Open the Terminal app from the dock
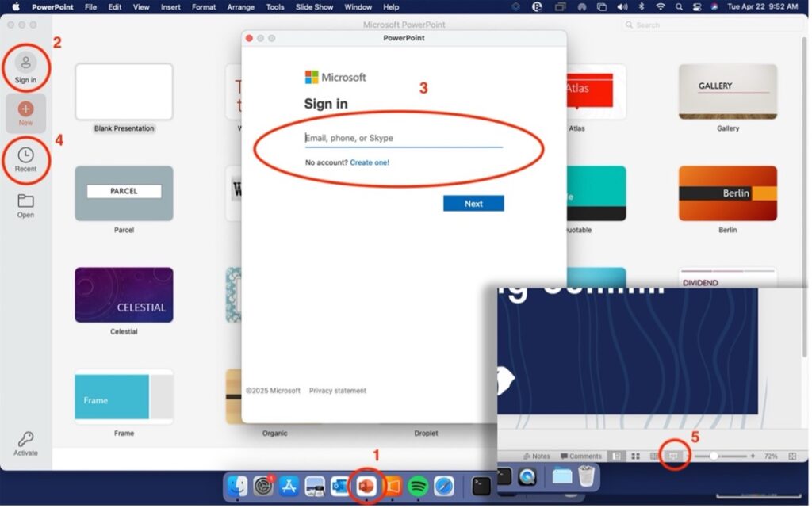This screenshot has width=812, height=508. point(481,487)
